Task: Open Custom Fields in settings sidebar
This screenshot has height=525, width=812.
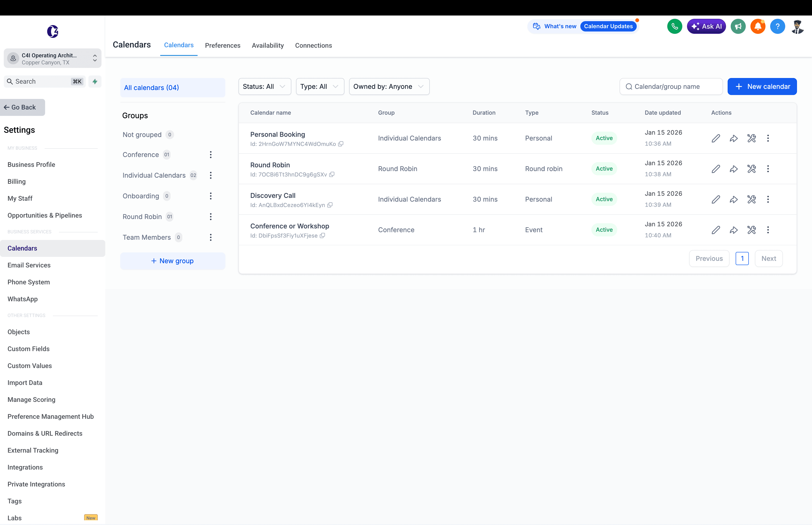Action: click(x=29, y=349)
